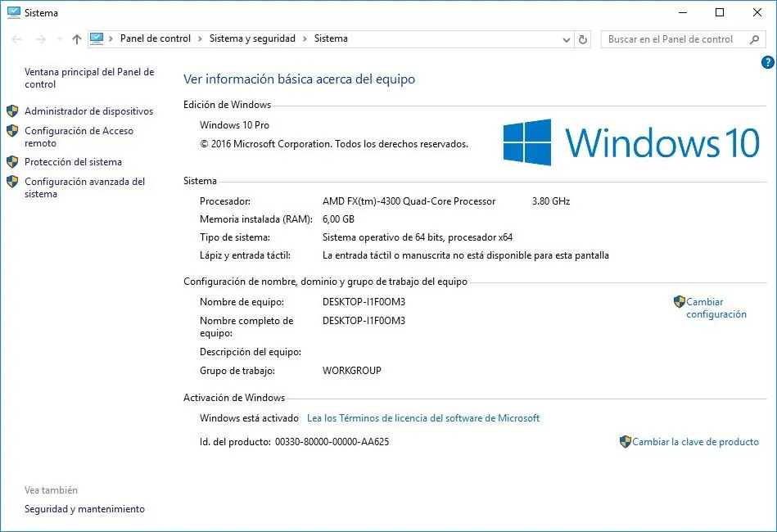The height and width of the screenshot is (532, 777).
Task: Click the heading 'Ver información básica acerca del equipo'
Action: [300, 79]
